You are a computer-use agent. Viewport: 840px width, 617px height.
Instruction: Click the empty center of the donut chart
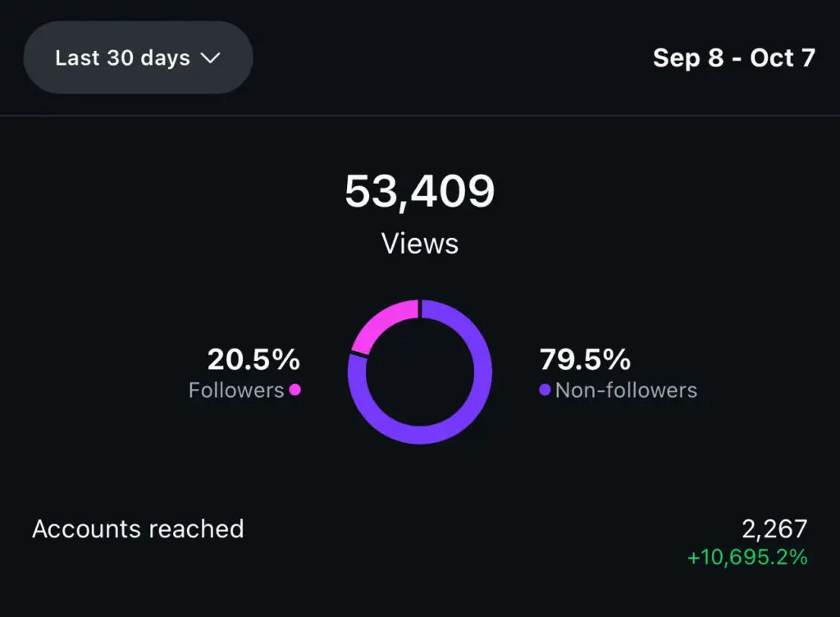click(x=420, y=372)
